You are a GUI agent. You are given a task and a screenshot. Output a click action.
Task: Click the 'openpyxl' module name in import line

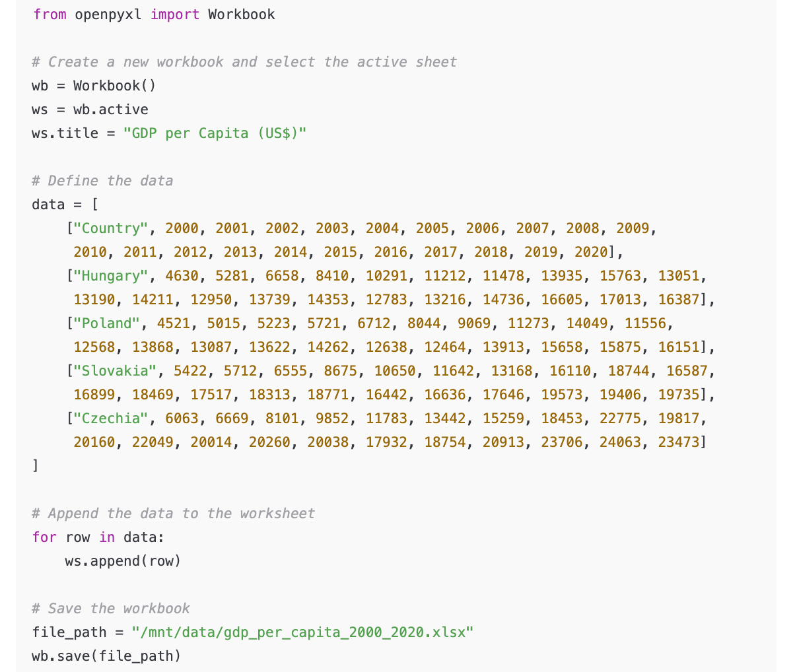[x=108, y=15]
